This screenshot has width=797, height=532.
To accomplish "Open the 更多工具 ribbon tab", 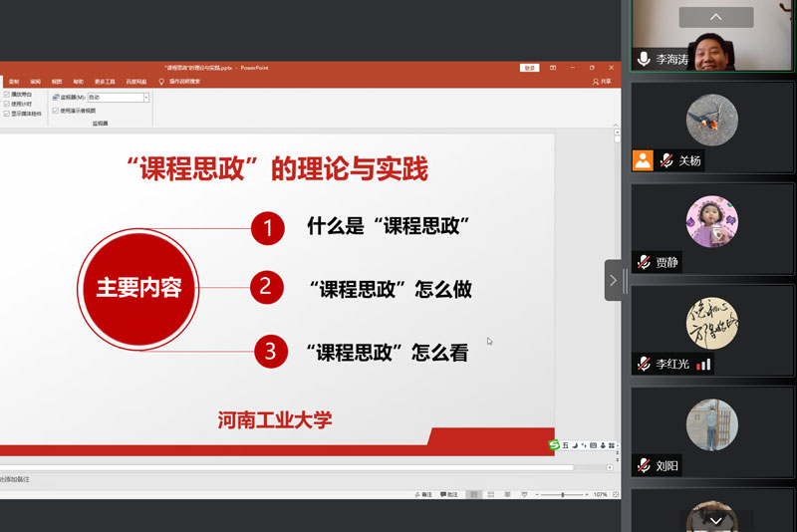I will (x=105, y=82).
